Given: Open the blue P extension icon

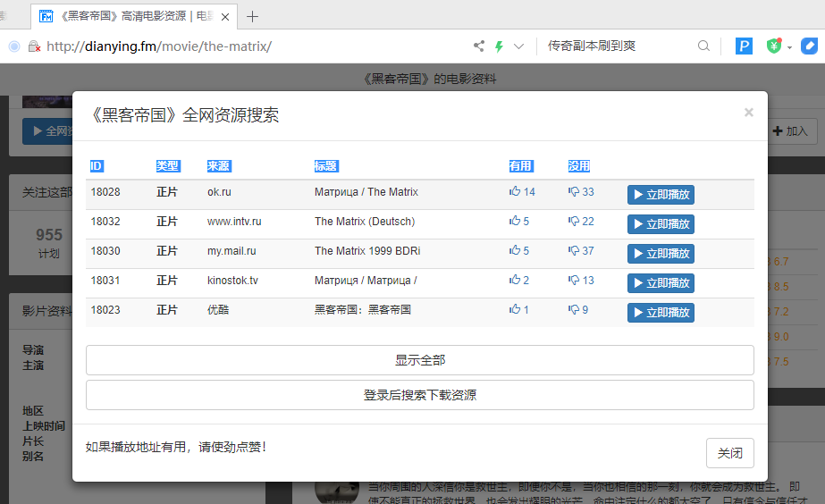Looking at the screenshot, I should 744,46.
